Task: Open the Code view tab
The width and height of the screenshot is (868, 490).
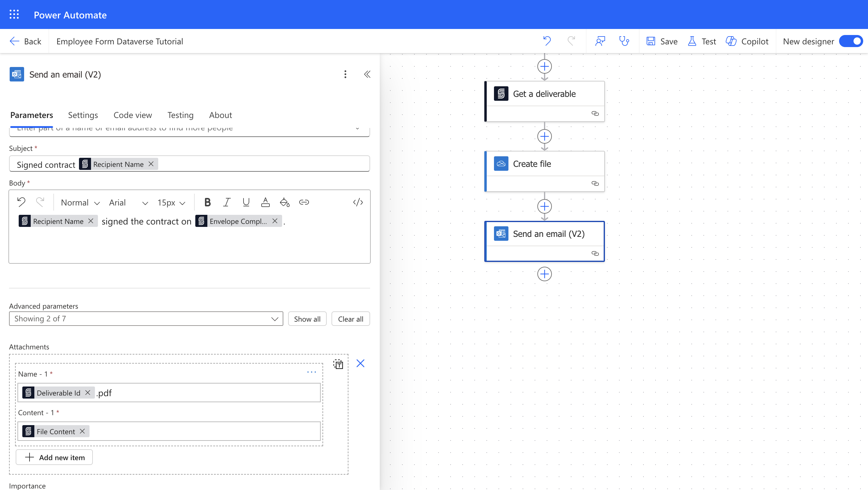Action: pyautogui.click(x=132, y=115)
